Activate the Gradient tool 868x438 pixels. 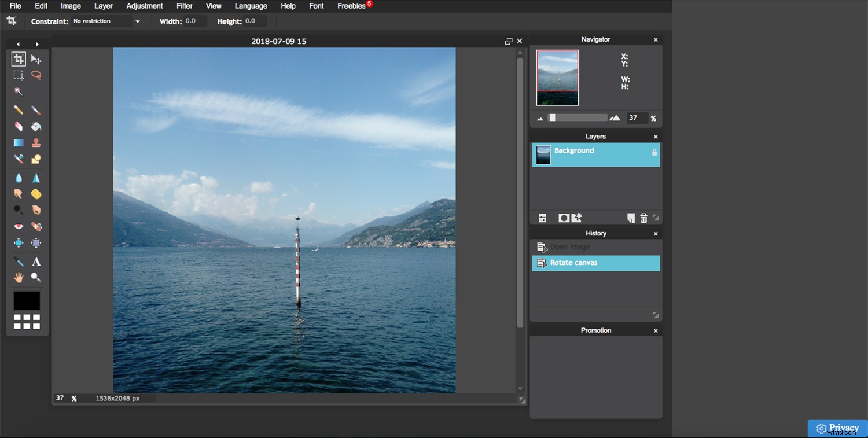coord(18,142)
